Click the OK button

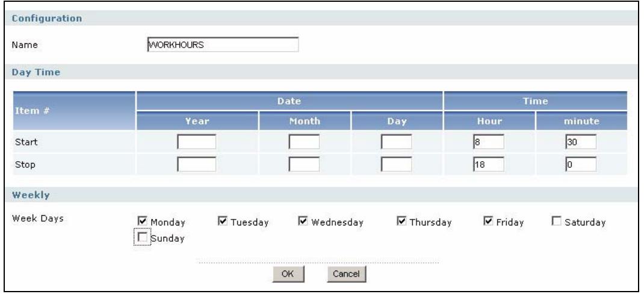click(x=288, y=274)
